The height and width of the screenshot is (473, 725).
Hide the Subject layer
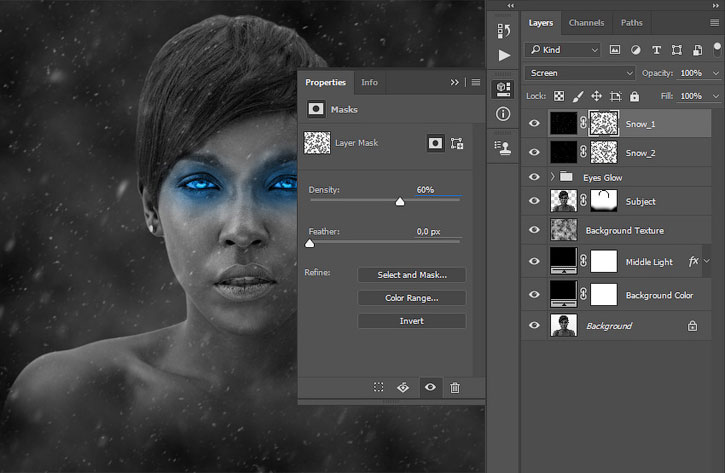coord(534,201)
